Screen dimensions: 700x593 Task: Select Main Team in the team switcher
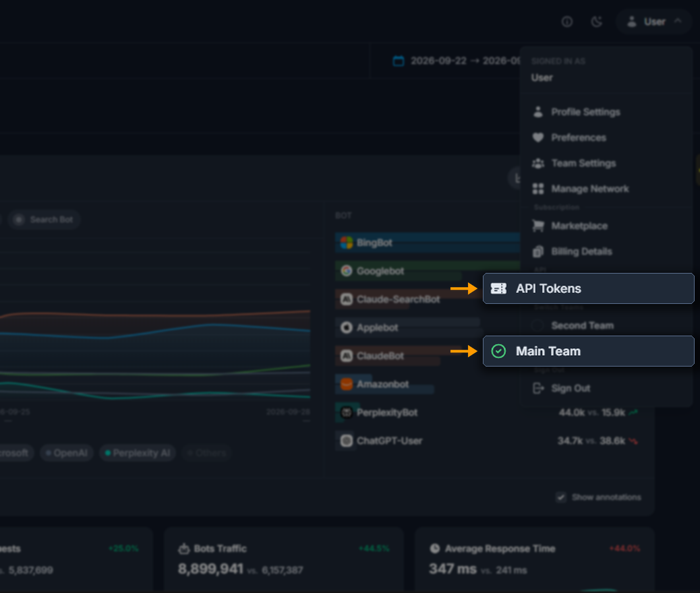(x=589, y=351)
